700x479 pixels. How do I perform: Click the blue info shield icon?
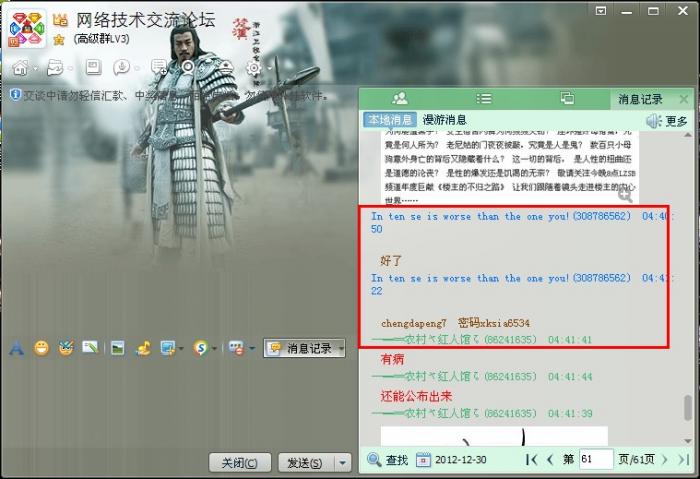[x=15, y=94]
